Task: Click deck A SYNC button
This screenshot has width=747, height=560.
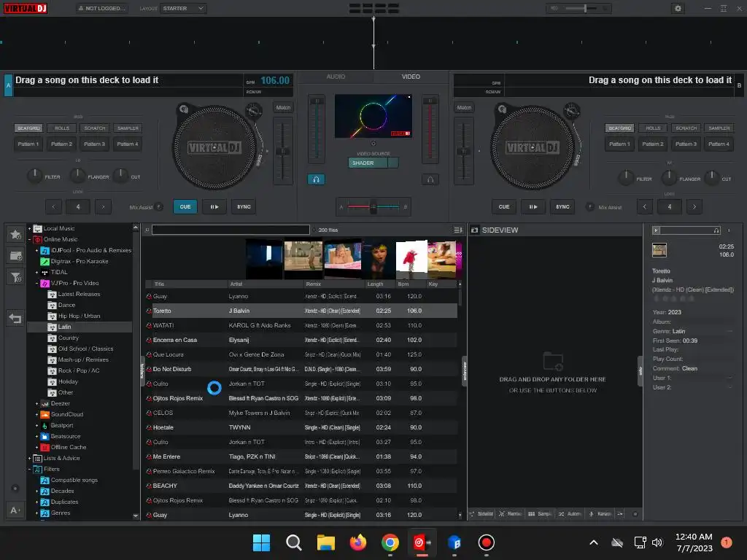Action: click(244, 206)
